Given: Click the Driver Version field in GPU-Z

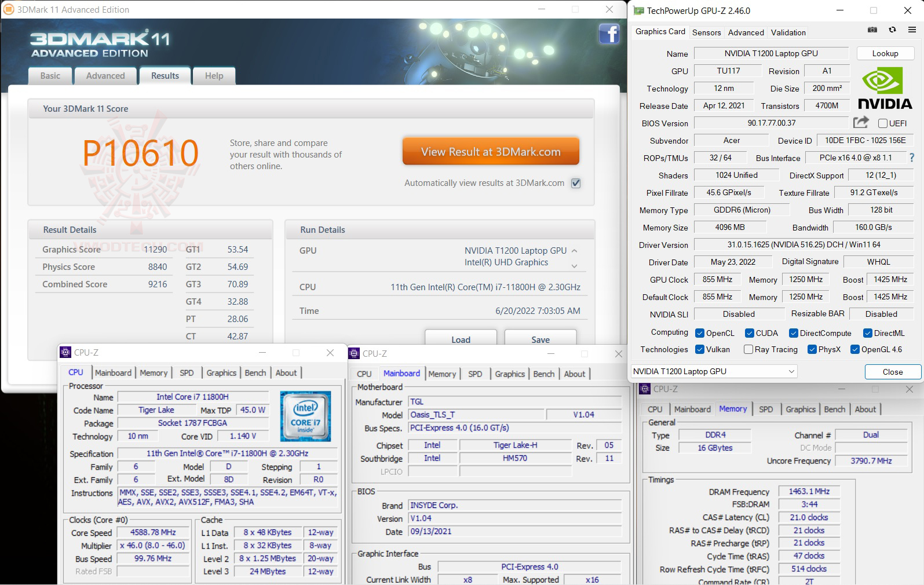Looking at the screenshot, I should [x=804, y=244].
